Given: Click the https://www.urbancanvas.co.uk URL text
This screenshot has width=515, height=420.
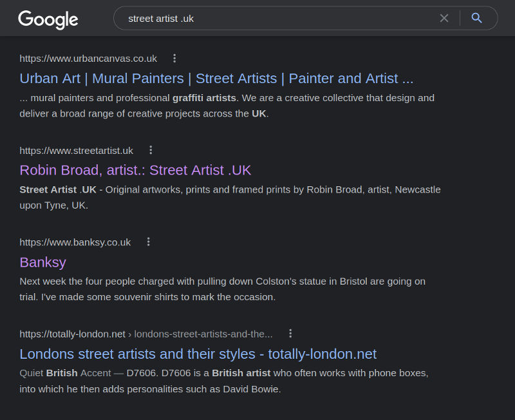Looking at the screenshot, I should (88, 59).
